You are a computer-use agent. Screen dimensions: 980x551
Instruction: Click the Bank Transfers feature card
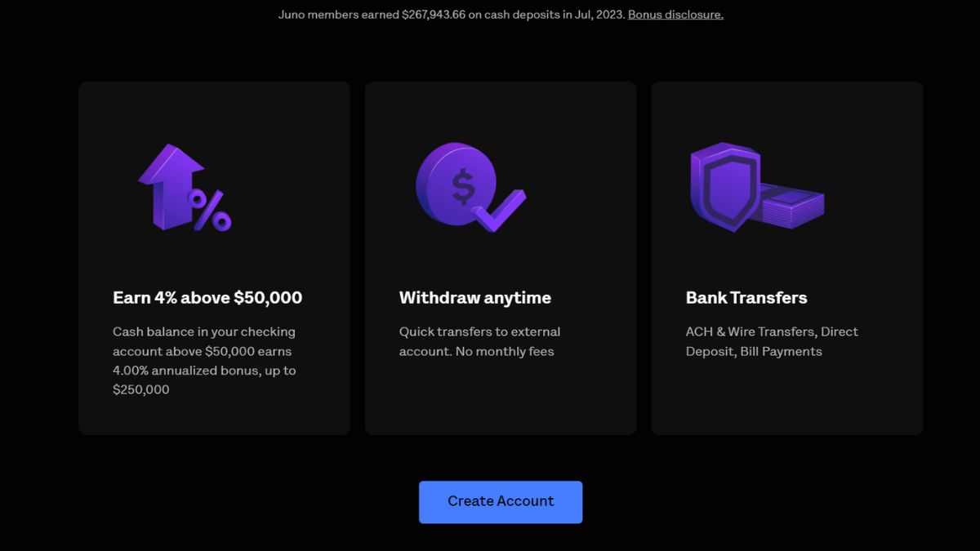click(786, 257)
